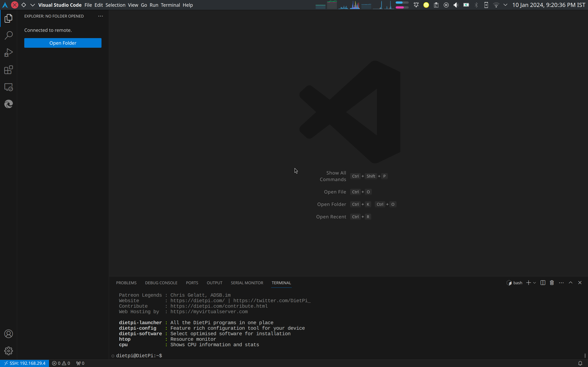The height and width of the screenshot is (367, 588).
Task: Open Remote Explorer view
Action: [9, 87]
